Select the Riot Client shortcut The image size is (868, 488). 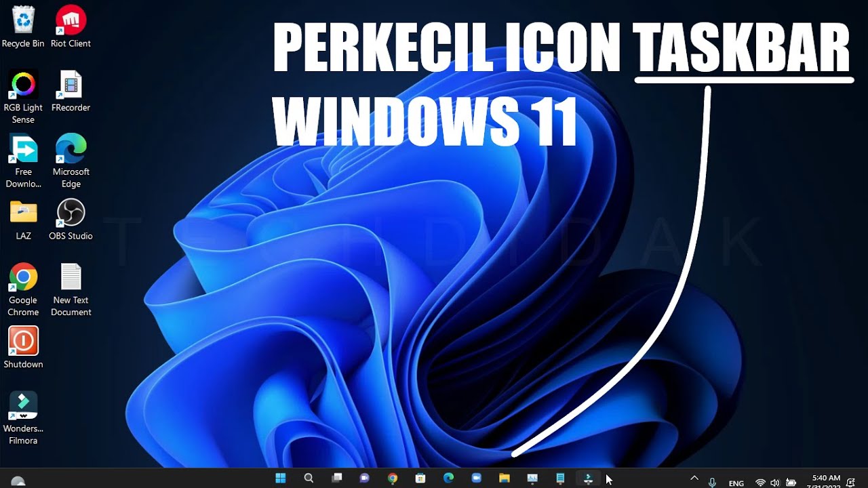[x=71, y=27]
